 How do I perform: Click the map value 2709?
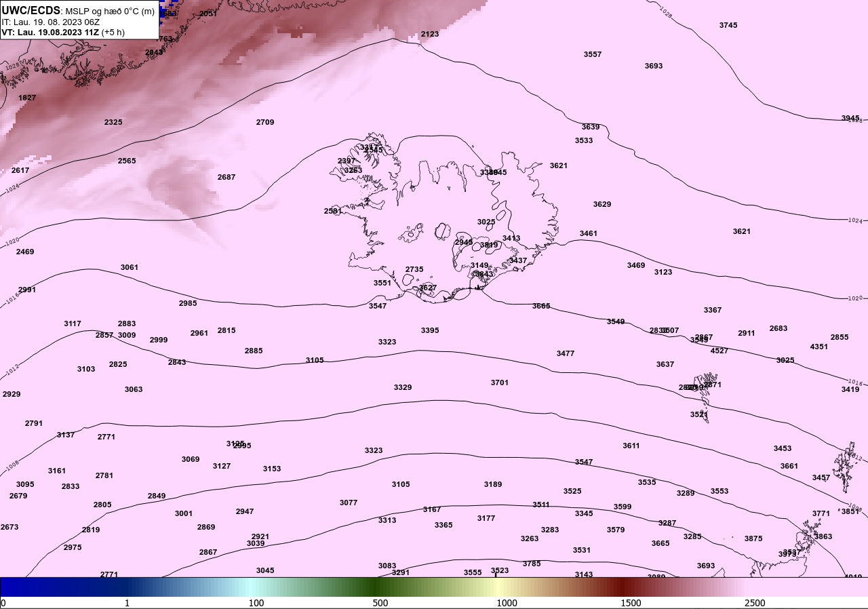[x=265, y=122]
